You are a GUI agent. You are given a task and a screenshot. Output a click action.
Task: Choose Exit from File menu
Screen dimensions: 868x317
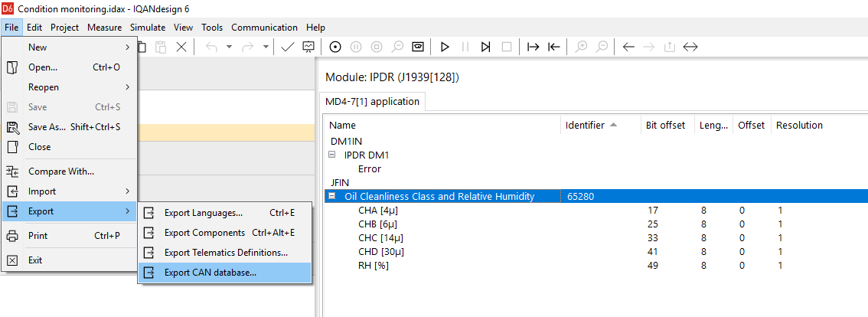(69, 260)
